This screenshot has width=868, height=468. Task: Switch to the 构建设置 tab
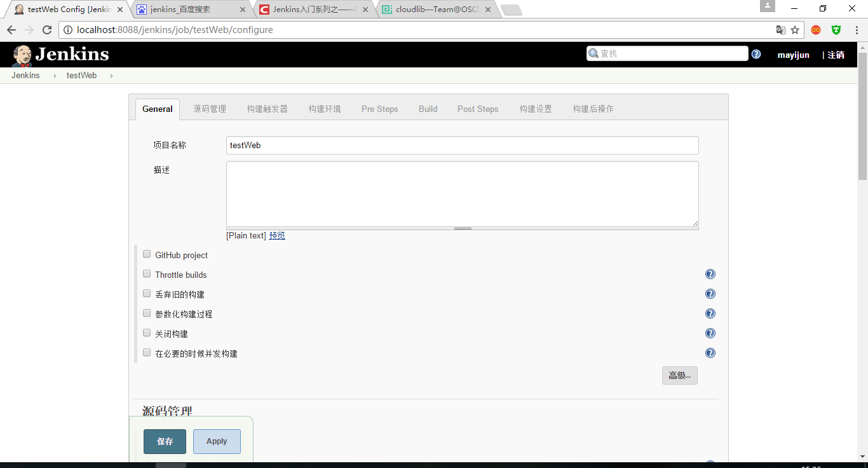point(536,109)
